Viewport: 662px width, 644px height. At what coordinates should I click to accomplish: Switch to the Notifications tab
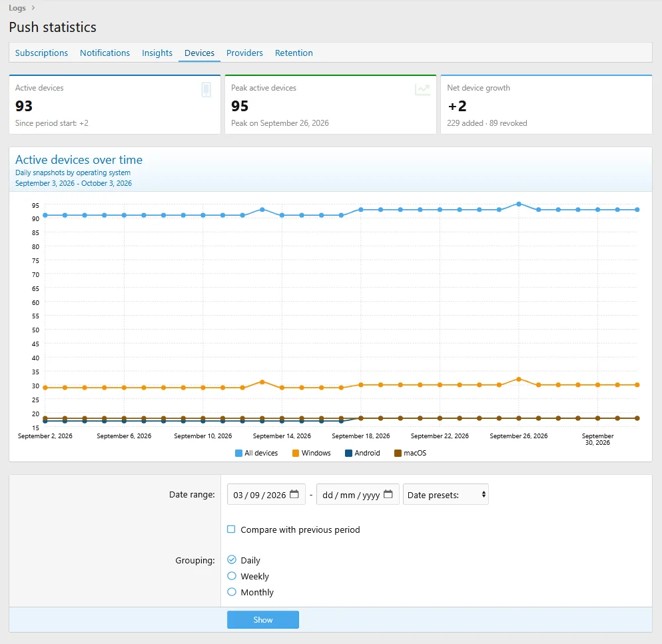tap(105, 53)
